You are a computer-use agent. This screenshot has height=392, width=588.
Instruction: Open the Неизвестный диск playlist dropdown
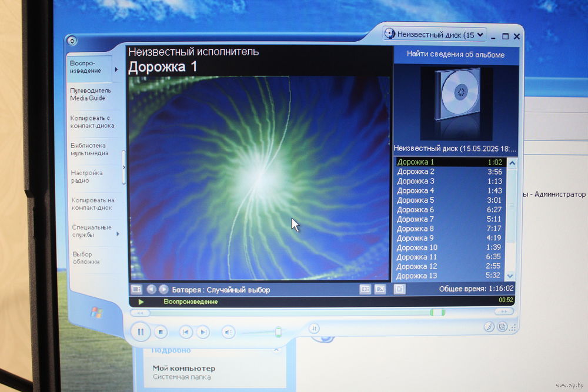435,35
